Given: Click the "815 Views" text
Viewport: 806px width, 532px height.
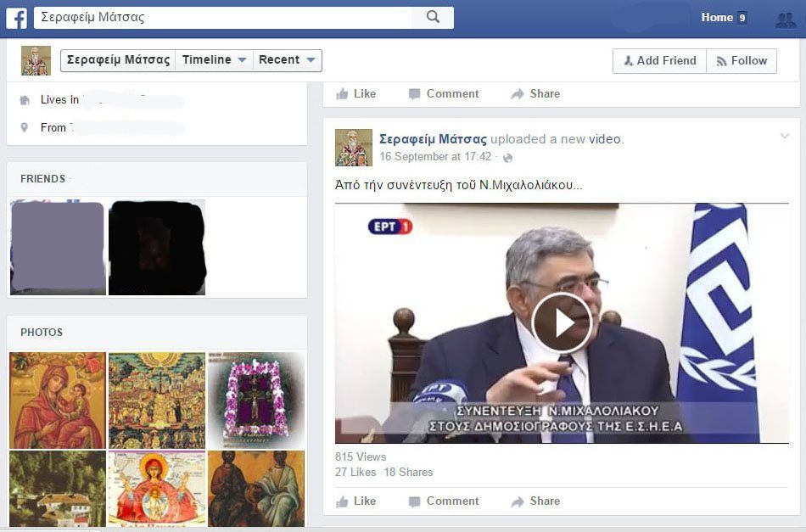Looking at the screenshot, I should pos(361,457).
